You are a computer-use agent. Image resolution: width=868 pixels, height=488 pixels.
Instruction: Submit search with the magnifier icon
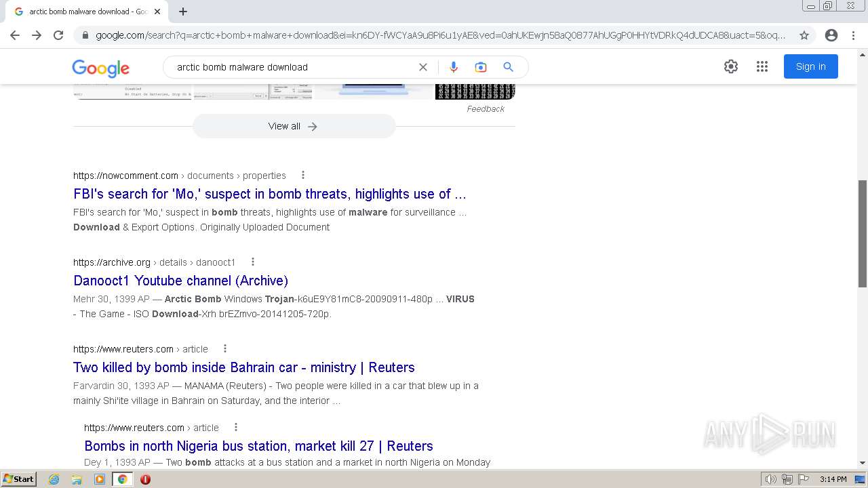(508, 67)
